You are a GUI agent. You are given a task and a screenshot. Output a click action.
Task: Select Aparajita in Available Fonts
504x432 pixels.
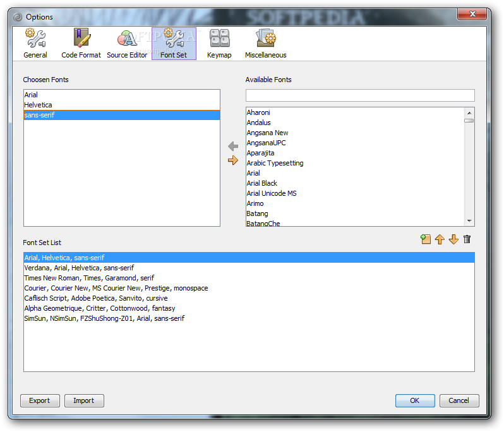pos(355,153)
